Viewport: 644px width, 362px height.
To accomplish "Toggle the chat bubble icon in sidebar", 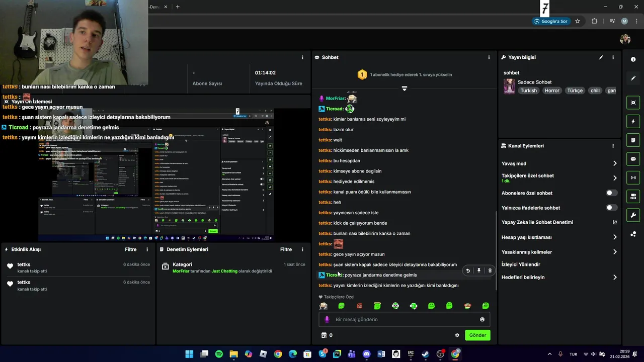I will pyautogui.click(x=633, y=159).
